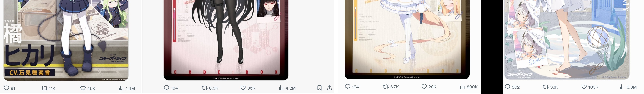The height and width of the screenshot is (94, 644).
Task: Open the barefoot beach character image
Action: pyautogui.click(x=567, y=40)
